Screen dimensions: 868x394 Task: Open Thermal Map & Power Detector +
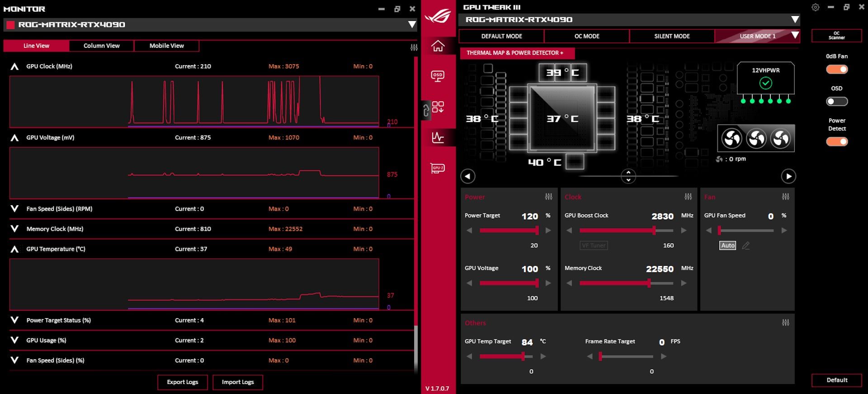(517, 53)
